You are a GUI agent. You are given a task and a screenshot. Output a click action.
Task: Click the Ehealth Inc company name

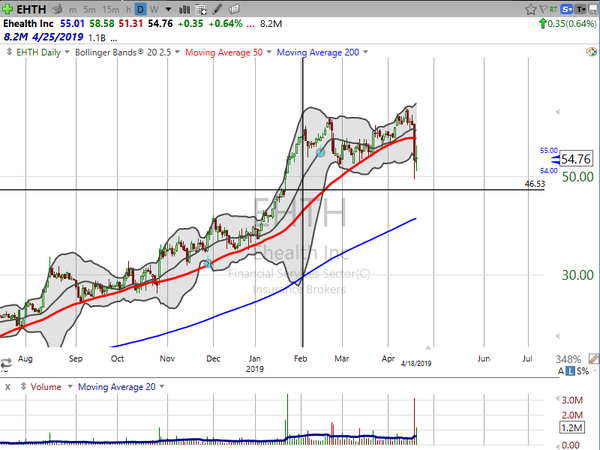click(x=28, y=24)
